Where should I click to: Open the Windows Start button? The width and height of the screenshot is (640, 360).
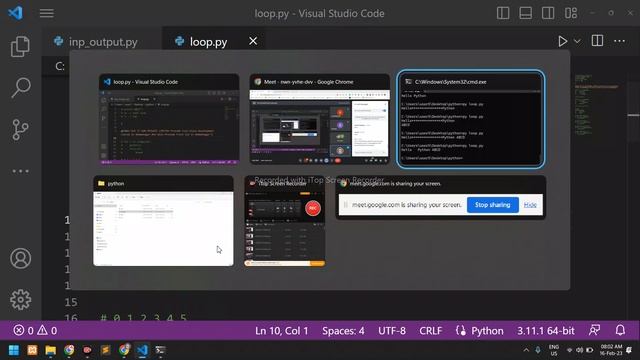tap(14, 350)
